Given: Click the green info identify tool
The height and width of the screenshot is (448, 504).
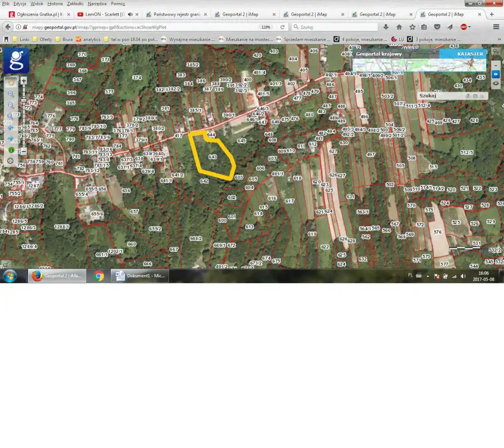Looking at the screenshot, I should tap(11, 150).
